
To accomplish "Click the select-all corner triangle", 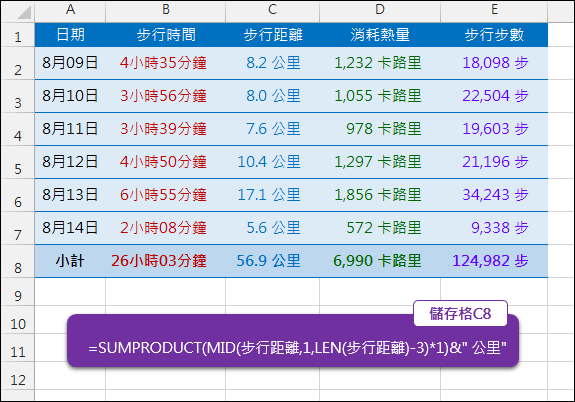I will point(24,13).
